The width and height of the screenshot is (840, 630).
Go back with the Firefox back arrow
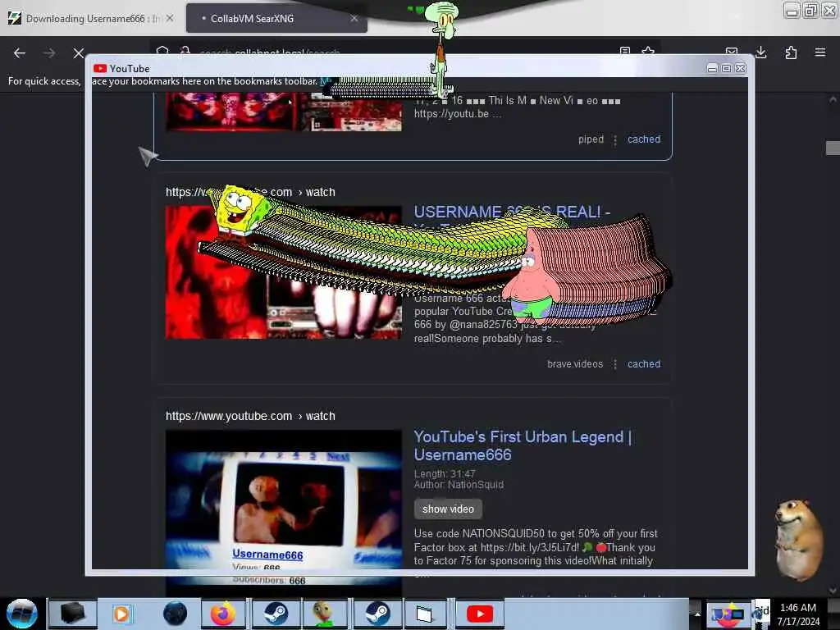[x=20, y=53]
